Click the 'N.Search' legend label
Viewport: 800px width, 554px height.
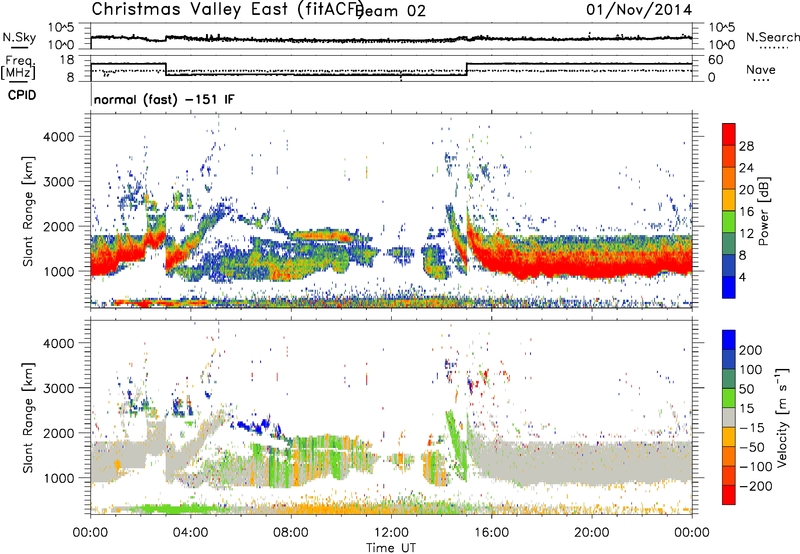[x=772, y=37]
